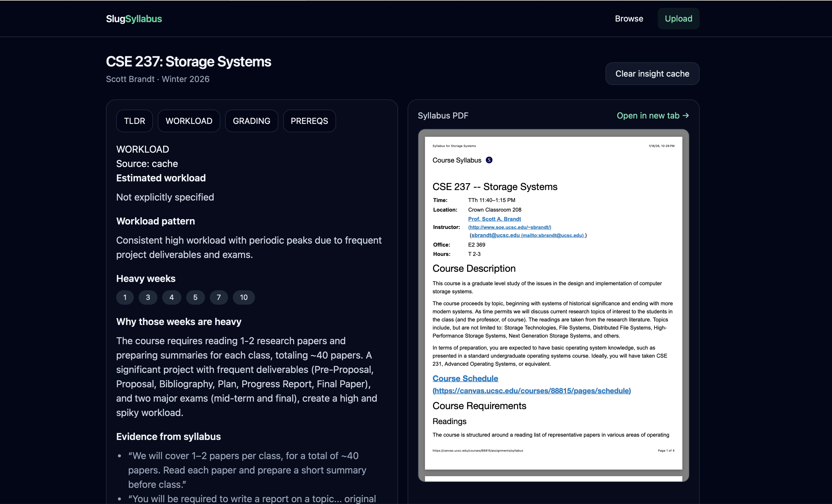Click the blue S icon beside Course Syllabus
Image resolution: width=832 pixels, height=504 pixels.
489,160
